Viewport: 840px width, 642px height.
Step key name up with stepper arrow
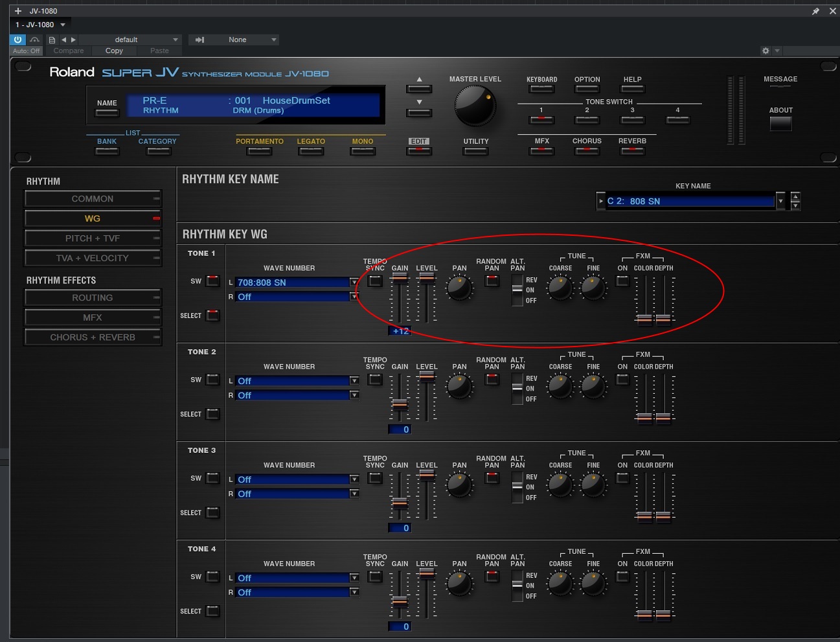click(795, 197)
